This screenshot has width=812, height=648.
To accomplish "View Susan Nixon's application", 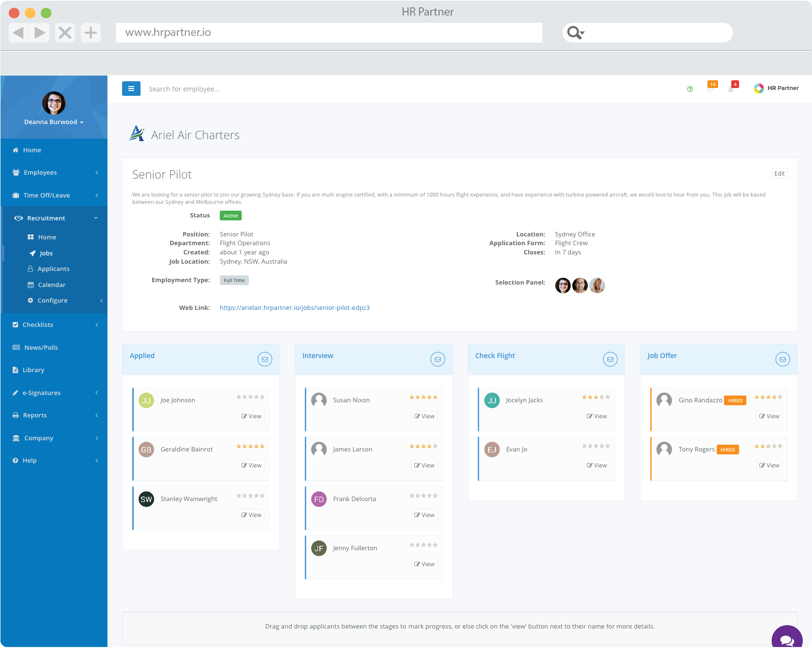I will click(x=424, y=416).
